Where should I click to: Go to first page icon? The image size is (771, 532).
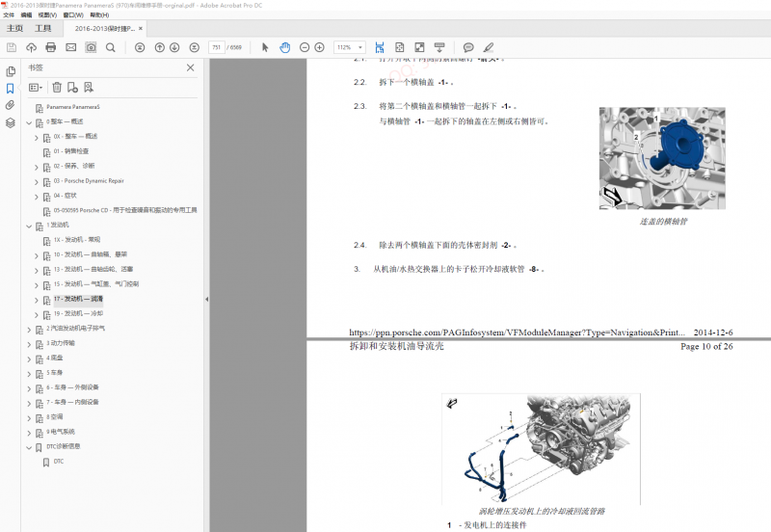pos(140,47)
